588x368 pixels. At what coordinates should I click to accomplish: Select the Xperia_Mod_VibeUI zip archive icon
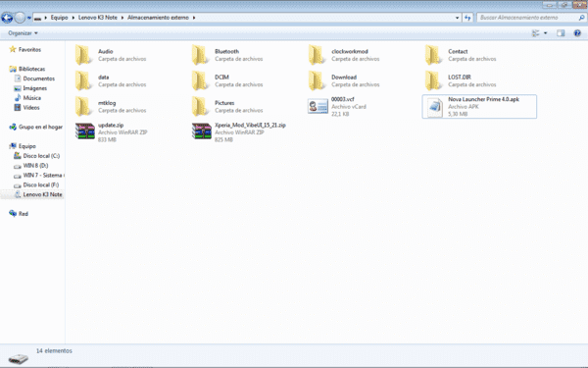click(201, 131)
